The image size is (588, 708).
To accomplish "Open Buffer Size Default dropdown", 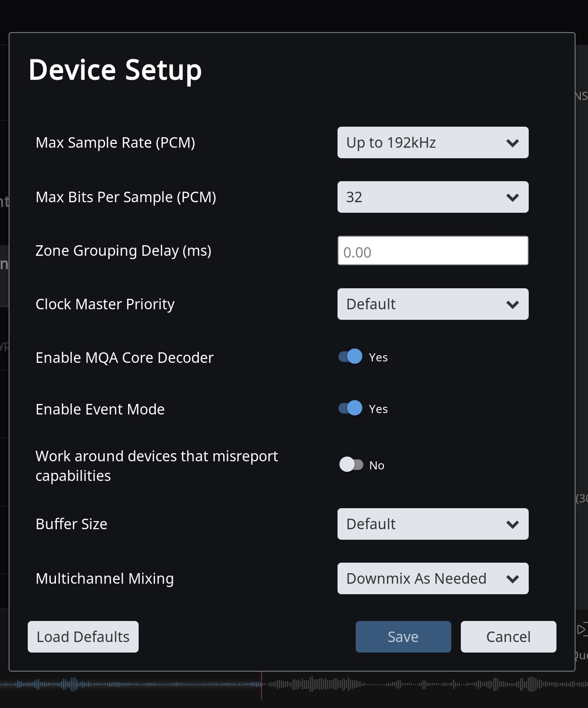I will (x=433, y=524).
